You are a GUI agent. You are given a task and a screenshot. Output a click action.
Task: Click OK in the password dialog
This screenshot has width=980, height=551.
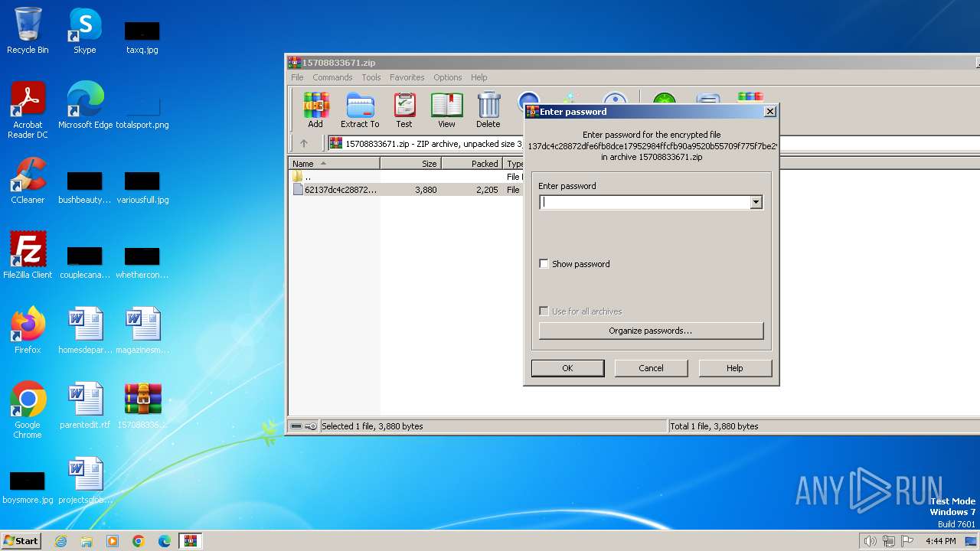(567, 368)
